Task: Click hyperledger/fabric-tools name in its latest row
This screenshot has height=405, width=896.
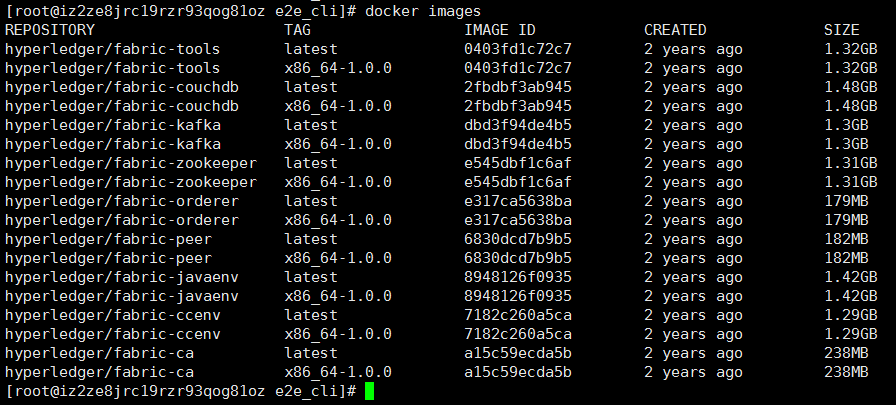Action: [x=112, y=49]
